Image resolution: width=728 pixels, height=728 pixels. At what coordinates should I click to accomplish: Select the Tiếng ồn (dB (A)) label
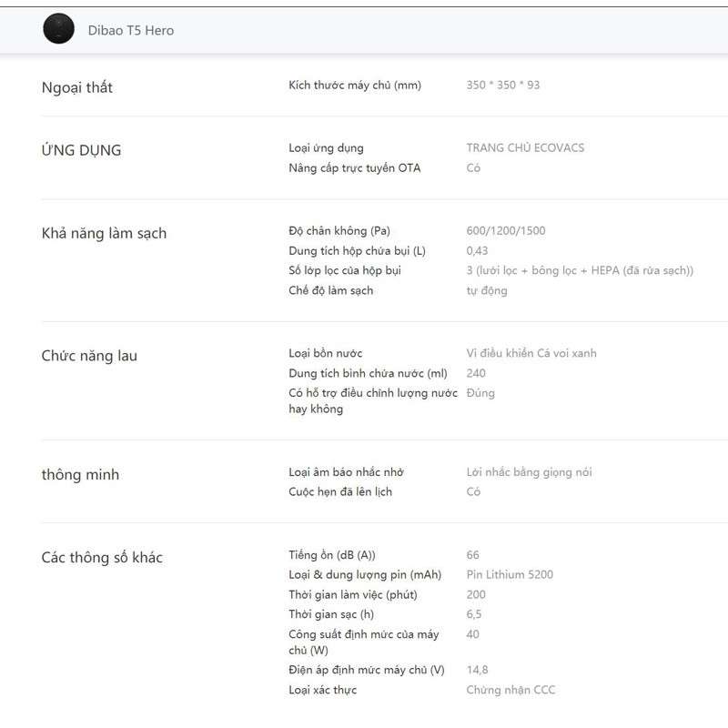[x=331, y=555]
